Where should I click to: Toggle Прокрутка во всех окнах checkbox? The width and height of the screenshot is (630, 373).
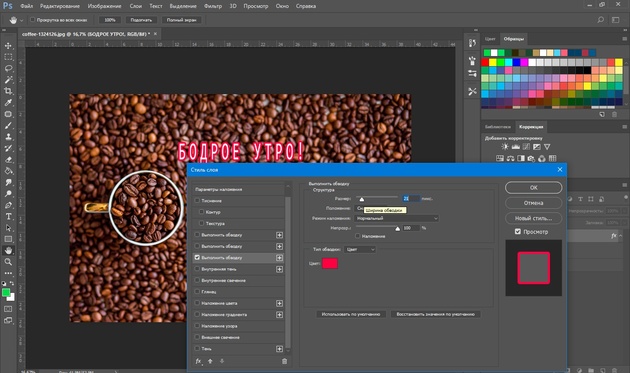pyautogui.click(x=33, y=20)
